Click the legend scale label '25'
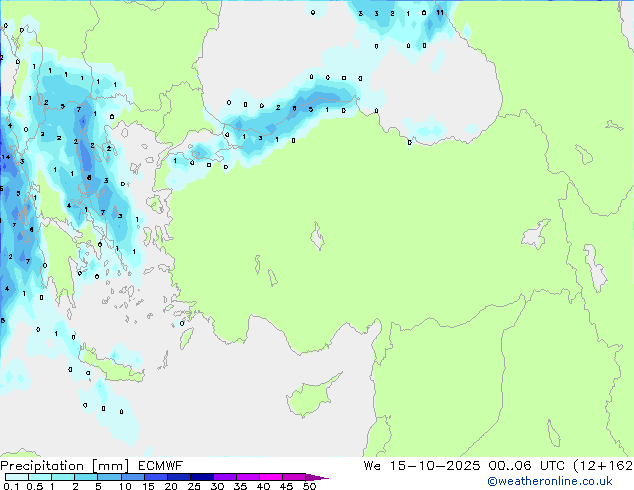Screen dimensions: 634x490 coord(194,486)
